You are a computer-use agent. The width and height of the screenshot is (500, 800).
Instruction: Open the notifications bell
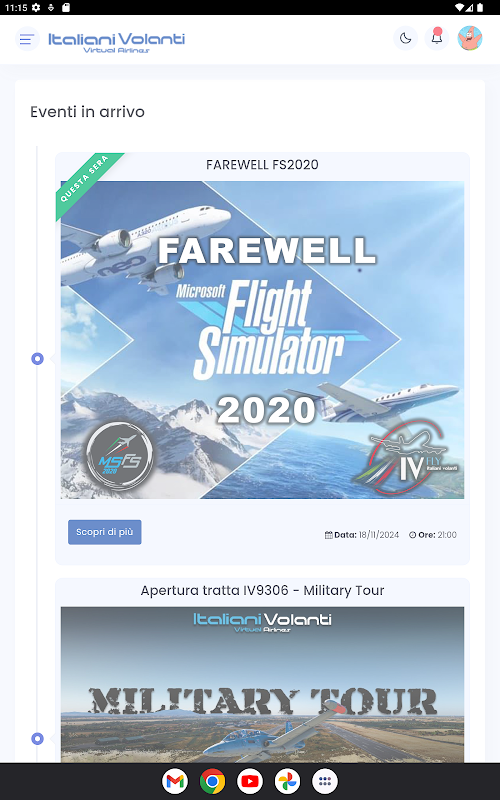(437, 38)
